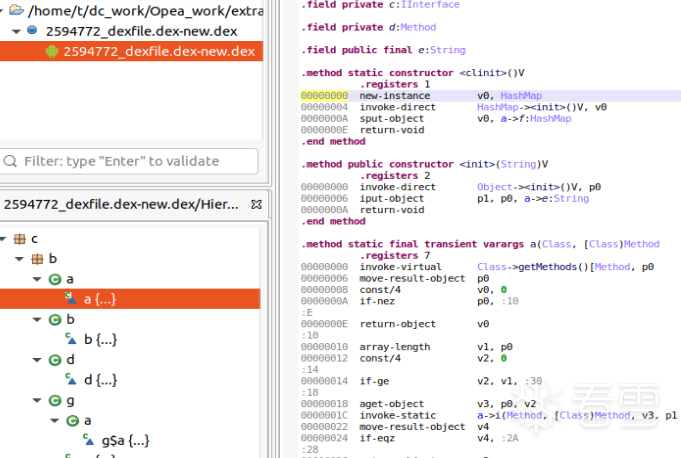
Task: Select green class icon for g
Action: pyautogui.click(x=55, y=400)
